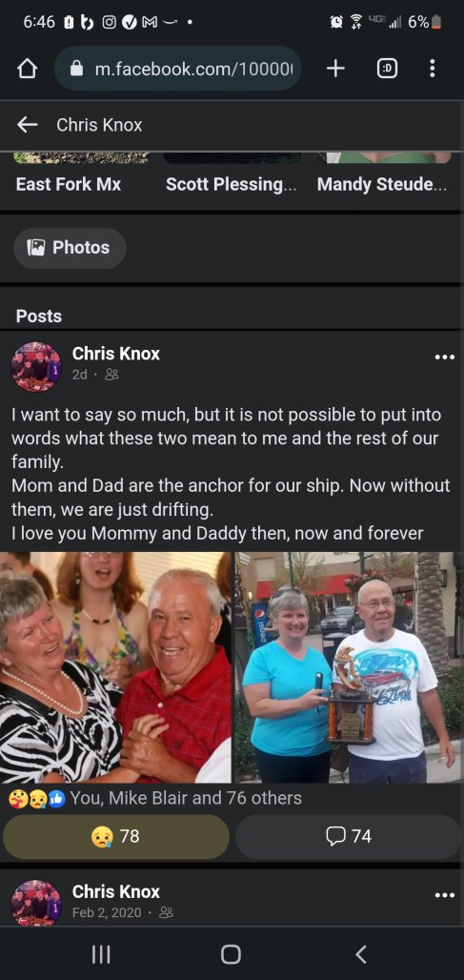Open the left photo of couple dancing
This screenshot has height=980, width=464.
115,667
